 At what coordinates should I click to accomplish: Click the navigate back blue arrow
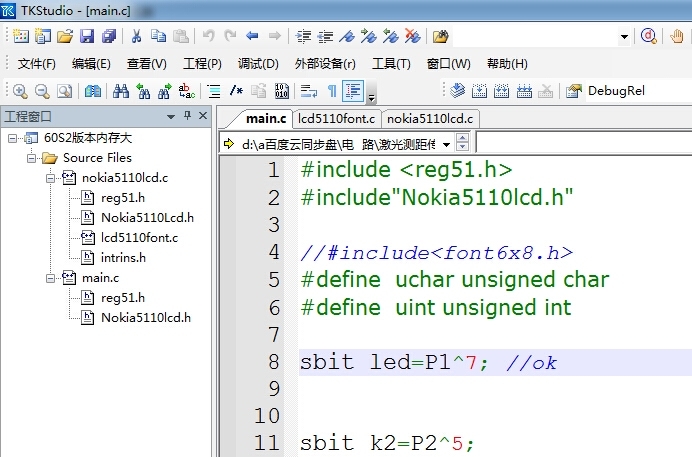252,36
